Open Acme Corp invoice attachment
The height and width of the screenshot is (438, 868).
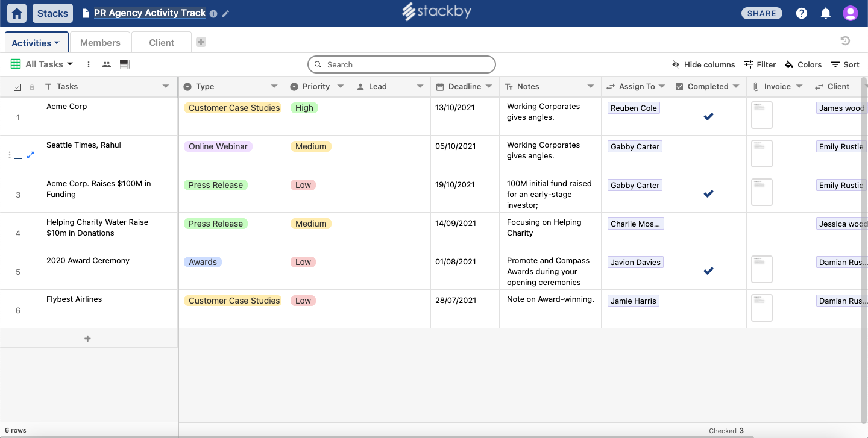[762, 115]
